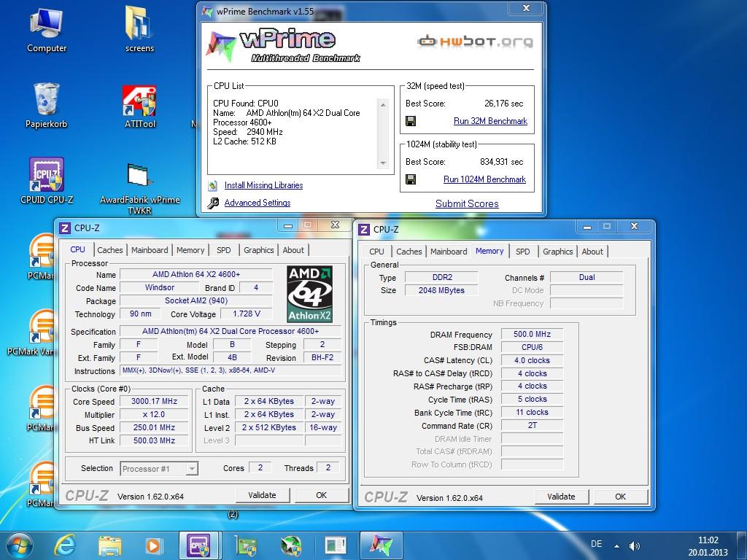Open Mainboard tab in right CPU-Z window
The height and width of the screenshot is (560, 747).
click(449, 252)
